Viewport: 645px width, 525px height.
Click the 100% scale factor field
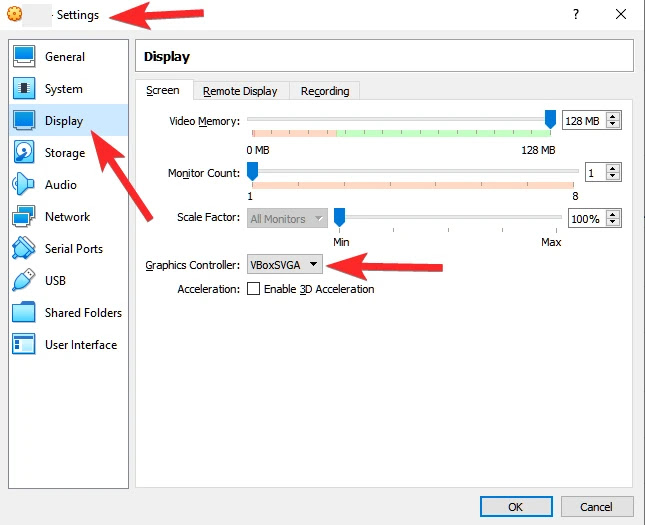coord(587,218)
